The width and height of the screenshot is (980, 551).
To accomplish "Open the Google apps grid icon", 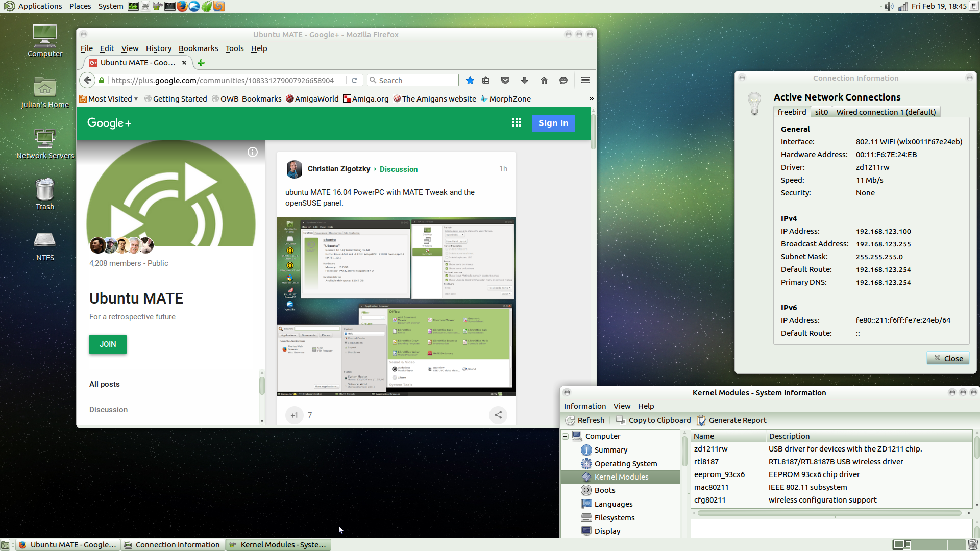I will click(x=516, y=123).
